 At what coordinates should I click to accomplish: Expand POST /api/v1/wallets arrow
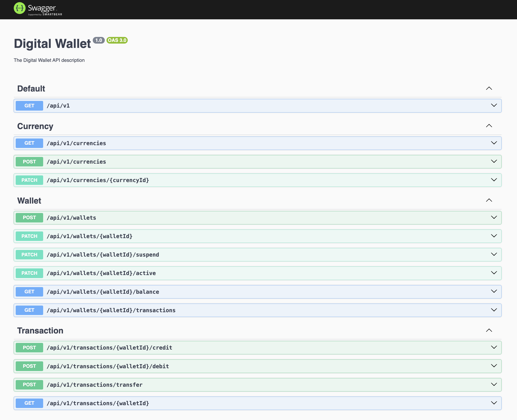(x=494, y=218)
